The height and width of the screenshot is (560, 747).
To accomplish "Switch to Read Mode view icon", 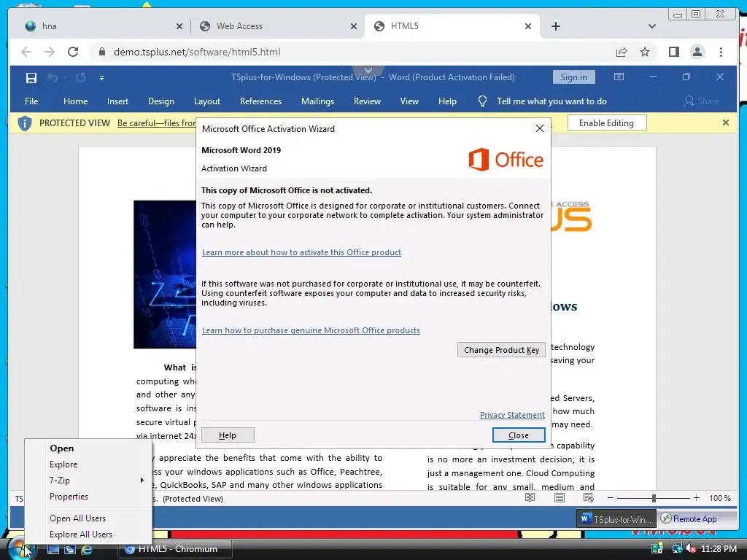I will pyautogui.click(x=530, y=498).
